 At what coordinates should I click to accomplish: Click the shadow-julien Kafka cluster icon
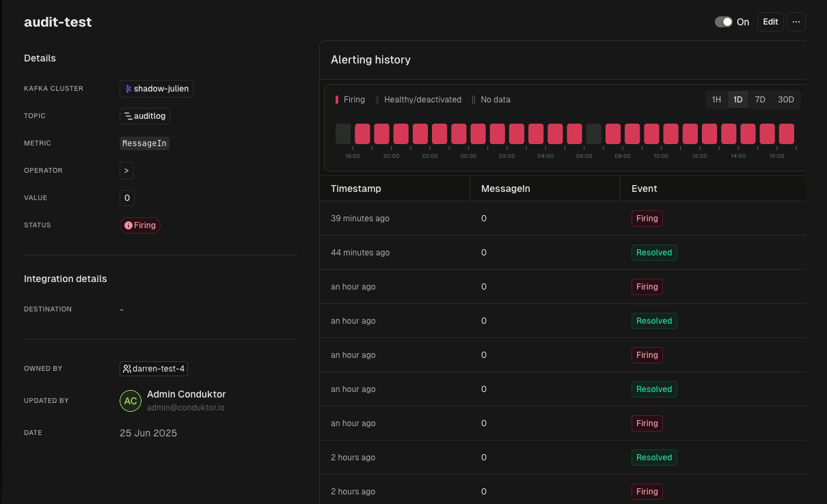point(128,88)
